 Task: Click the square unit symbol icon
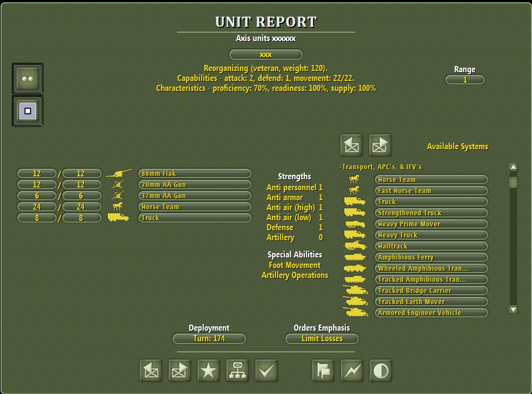(x=27, y=111)
